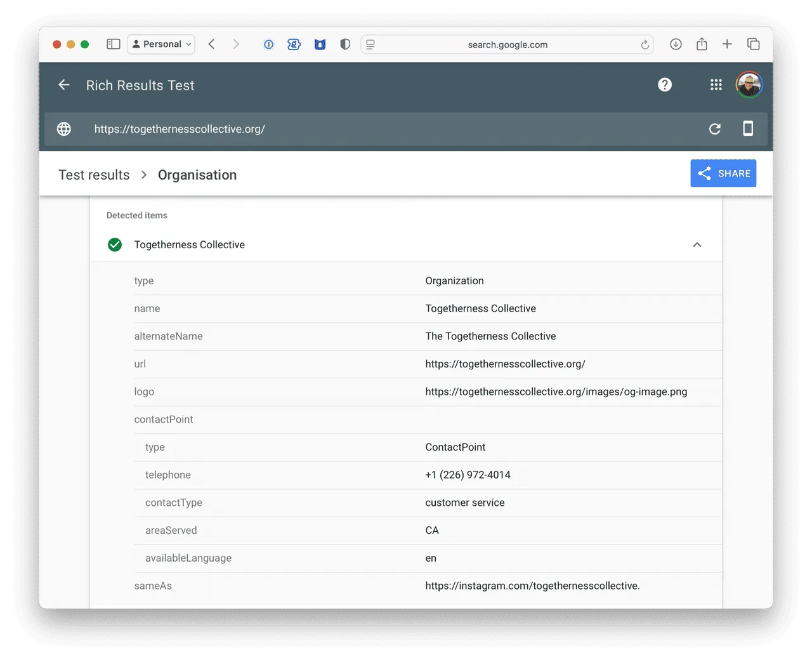Select the availableLanguage value en
The image size is (812, 660).
click(431, 558)
